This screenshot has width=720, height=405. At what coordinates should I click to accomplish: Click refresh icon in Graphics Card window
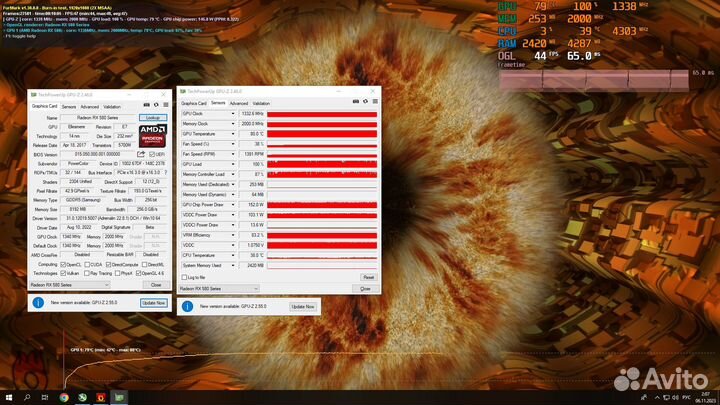[x=156, y=105]
